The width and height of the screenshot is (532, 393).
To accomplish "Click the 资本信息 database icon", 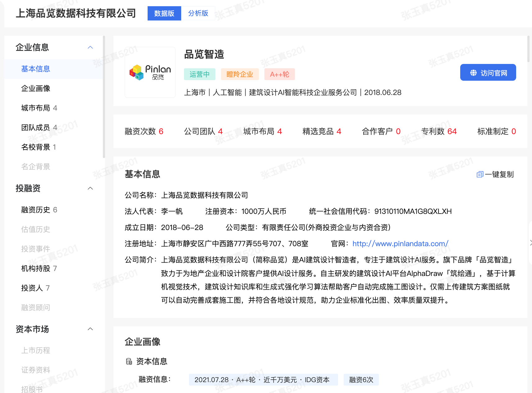I will [x=129, y=361].
